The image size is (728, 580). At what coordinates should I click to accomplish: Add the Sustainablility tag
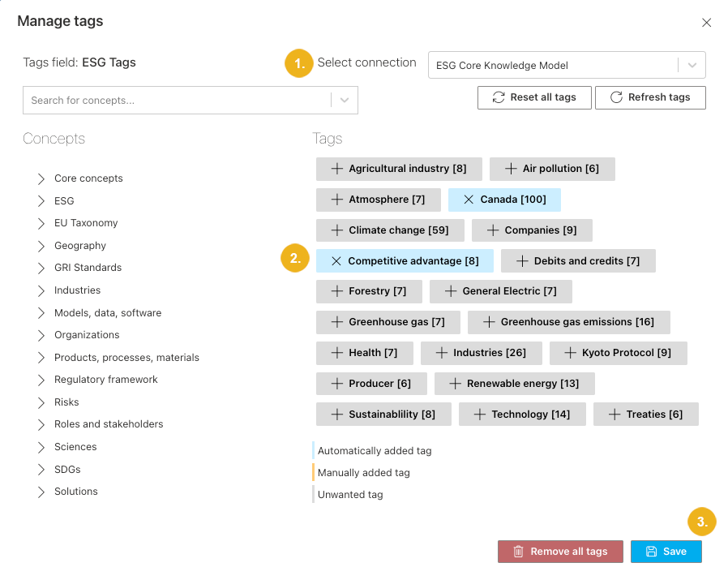point(337,414)
